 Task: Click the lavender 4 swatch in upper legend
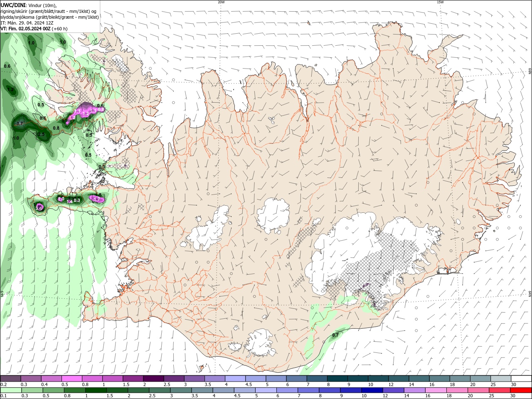tap(235, 379)
